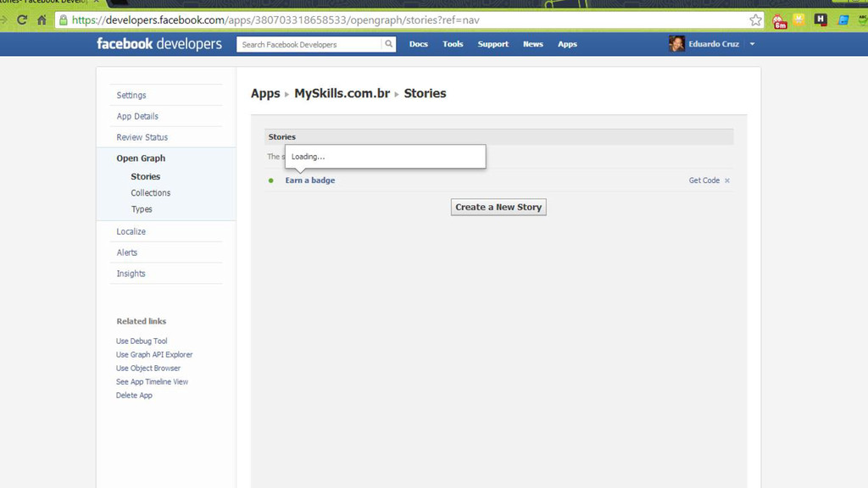Open the yellow star extension icon
This screenshot has width=868, height=488.
pyautogui.click(x=798, y=20)
